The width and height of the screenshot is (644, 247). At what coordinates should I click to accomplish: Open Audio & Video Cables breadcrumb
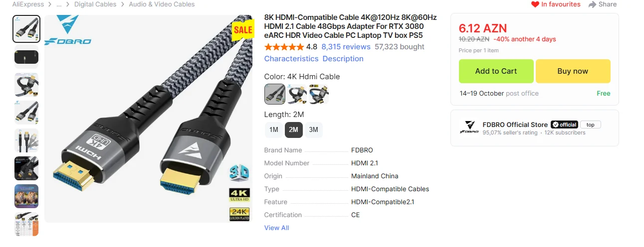click(162, 4)
